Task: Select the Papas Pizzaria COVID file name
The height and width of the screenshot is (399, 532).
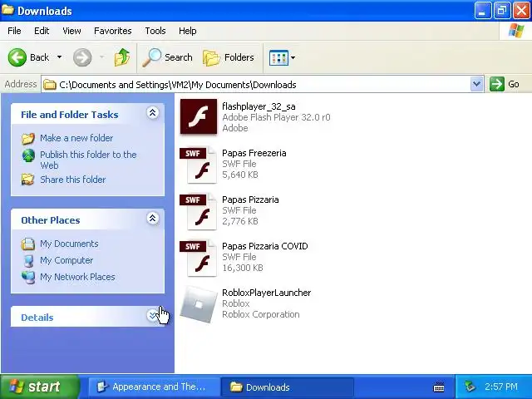Action: [x=265, y=246]
